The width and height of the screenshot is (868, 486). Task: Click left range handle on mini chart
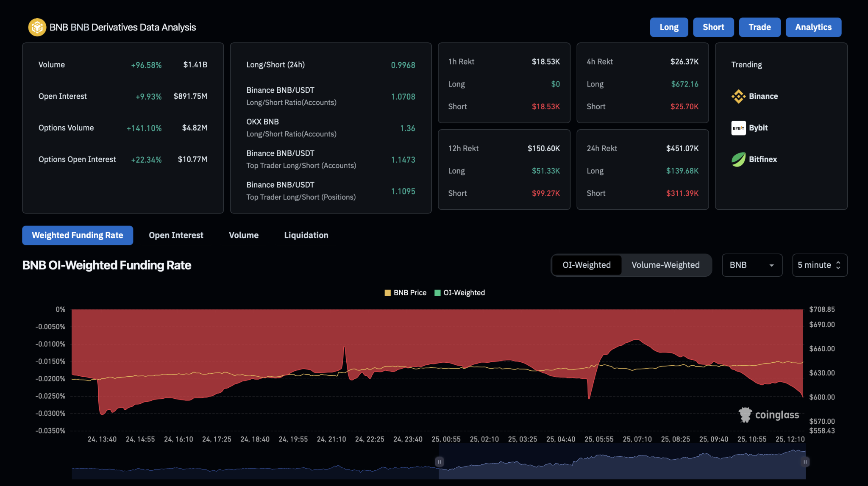click(x=440, y=461)
